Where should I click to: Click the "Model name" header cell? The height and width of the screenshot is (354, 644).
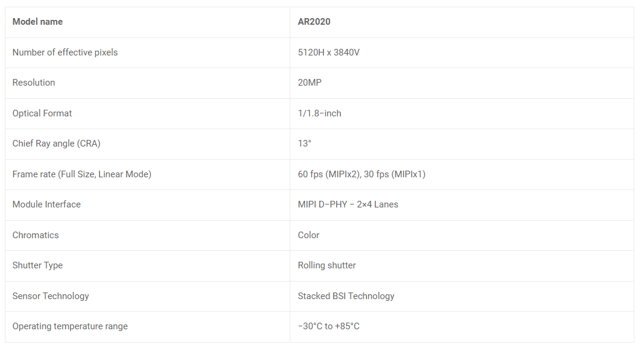click(37, 22)
